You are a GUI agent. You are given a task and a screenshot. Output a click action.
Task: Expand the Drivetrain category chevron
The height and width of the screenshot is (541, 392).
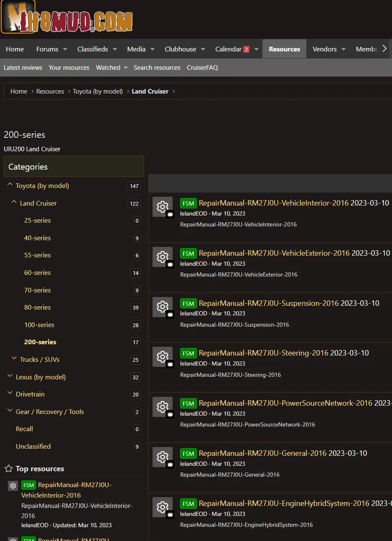coord(10,393)
